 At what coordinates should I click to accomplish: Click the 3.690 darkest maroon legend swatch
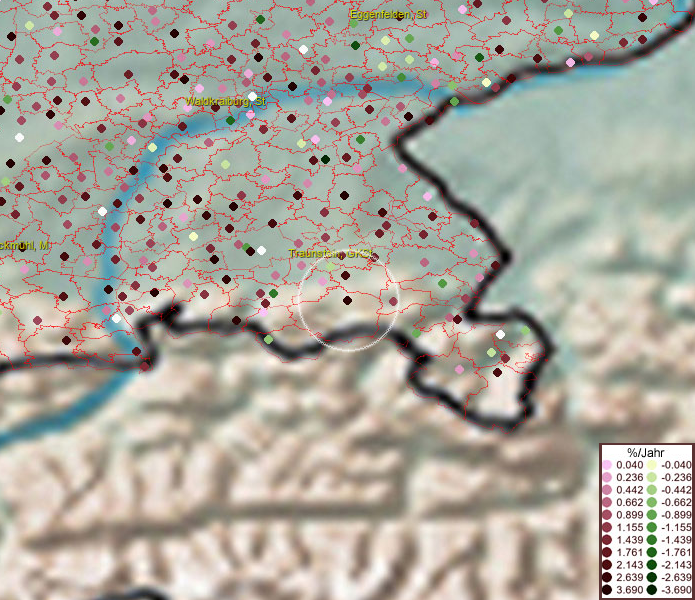coord(607,591)
